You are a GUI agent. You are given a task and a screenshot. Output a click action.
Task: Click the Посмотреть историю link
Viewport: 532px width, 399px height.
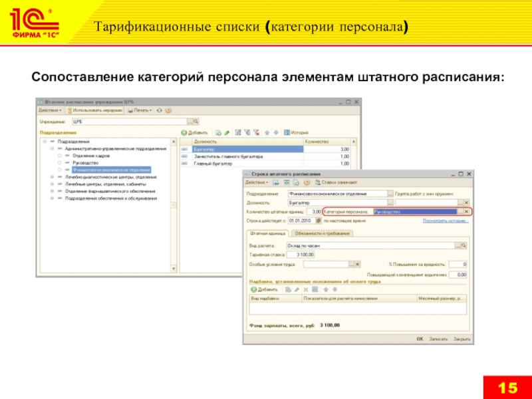447,220
